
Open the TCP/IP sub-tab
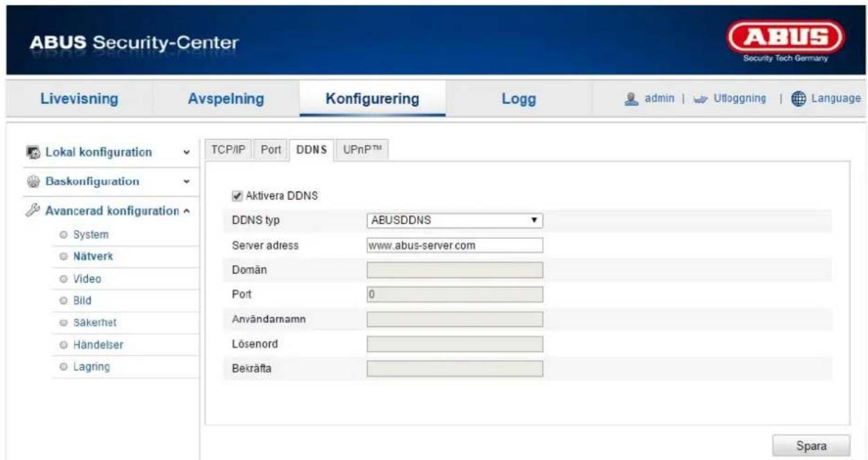coord(228,149)
